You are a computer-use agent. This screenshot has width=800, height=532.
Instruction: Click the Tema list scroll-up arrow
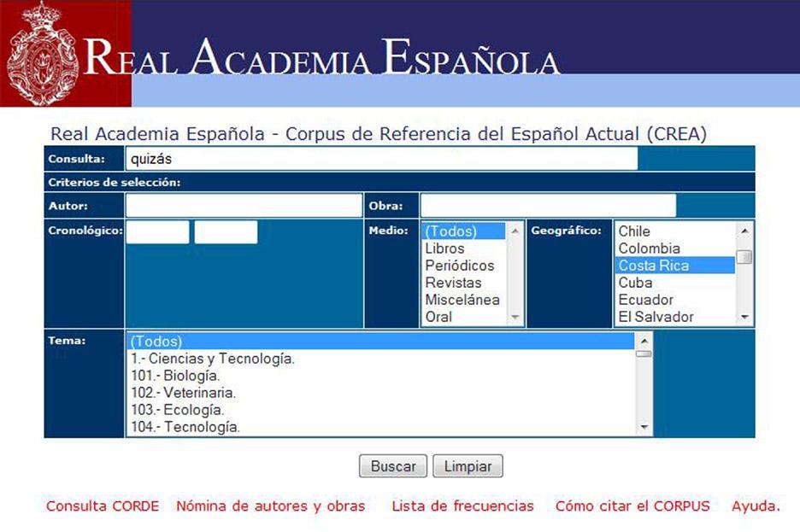644,341
